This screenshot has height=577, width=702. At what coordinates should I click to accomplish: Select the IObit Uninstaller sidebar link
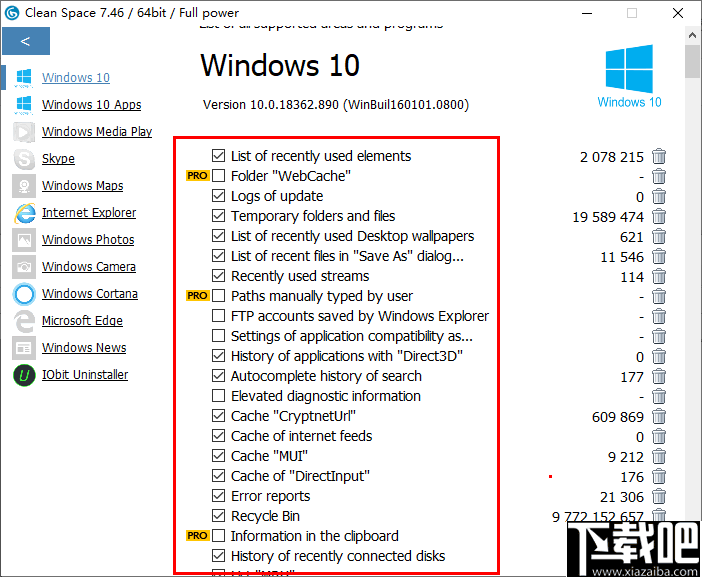pyautogui.click(x=85, y=375)
